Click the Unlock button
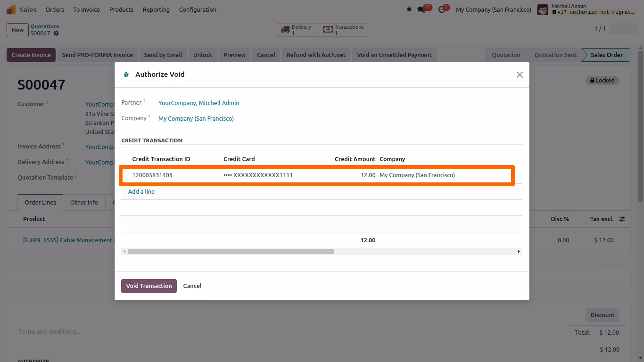 point(203,55)
